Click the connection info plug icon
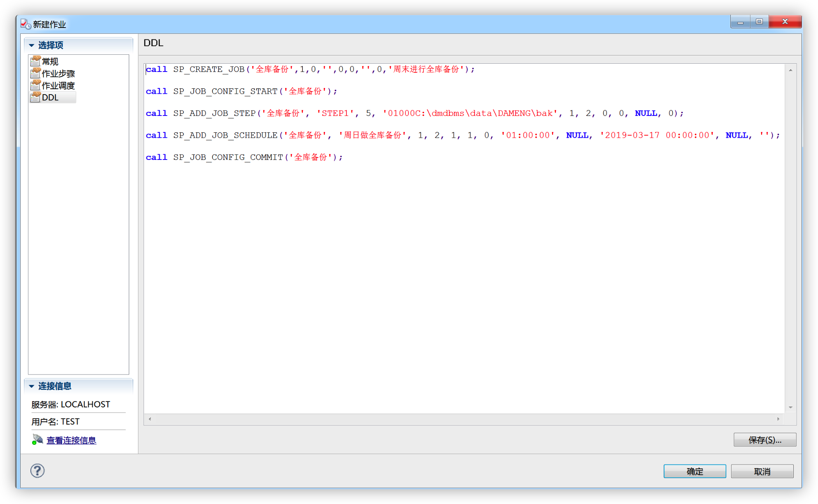Image resolution: width=818 pixels, height=504 pixels. (37, 440)
